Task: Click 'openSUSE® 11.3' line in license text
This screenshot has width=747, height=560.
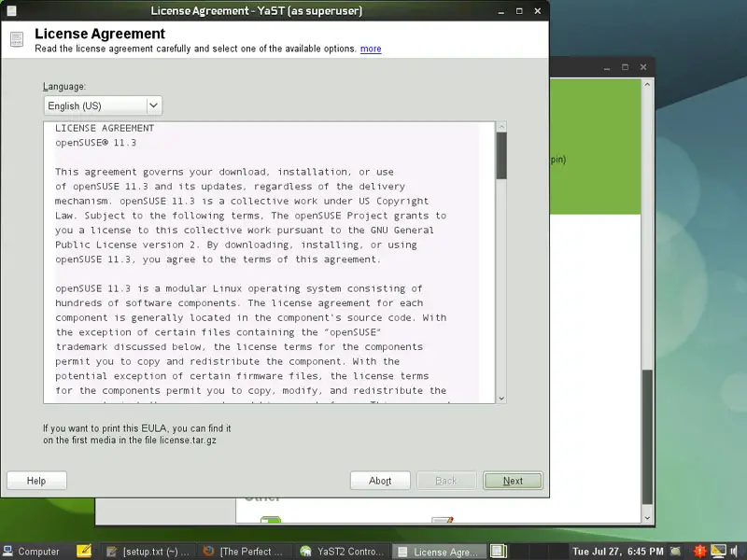Action: click(96, 143)
